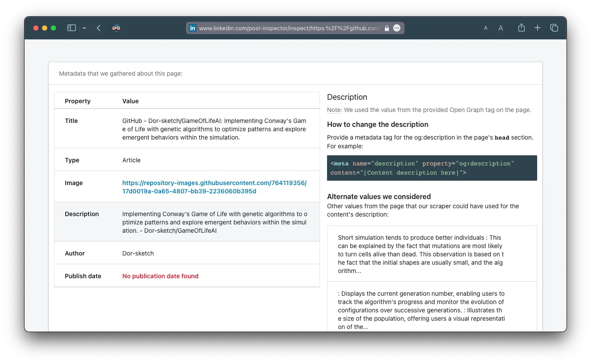This screenshot has height=364, width=591.
Task: Select the highlighted Description row label
Action: 82,214
